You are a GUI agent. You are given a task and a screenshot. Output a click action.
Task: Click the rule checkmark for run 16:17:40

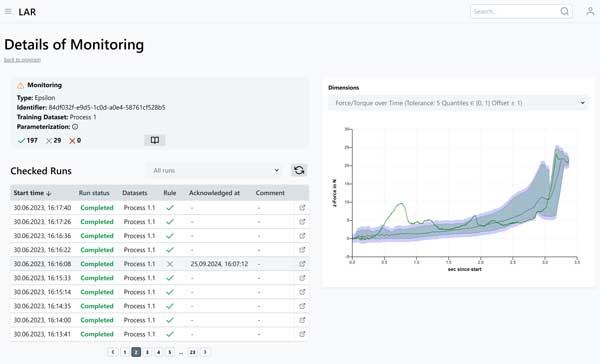(x=170, y=208)
